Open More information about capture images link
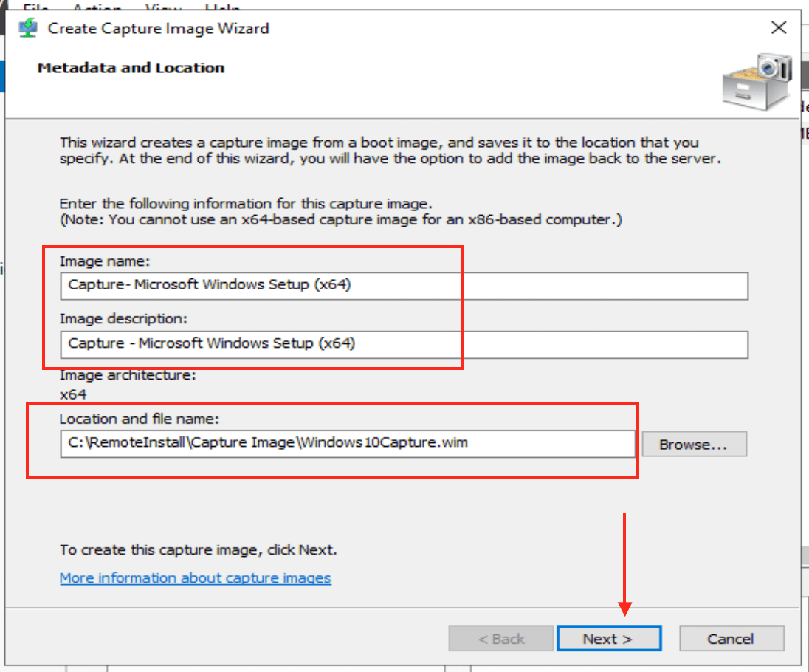This screenshot has width=809, height=672. pos(195,577)
